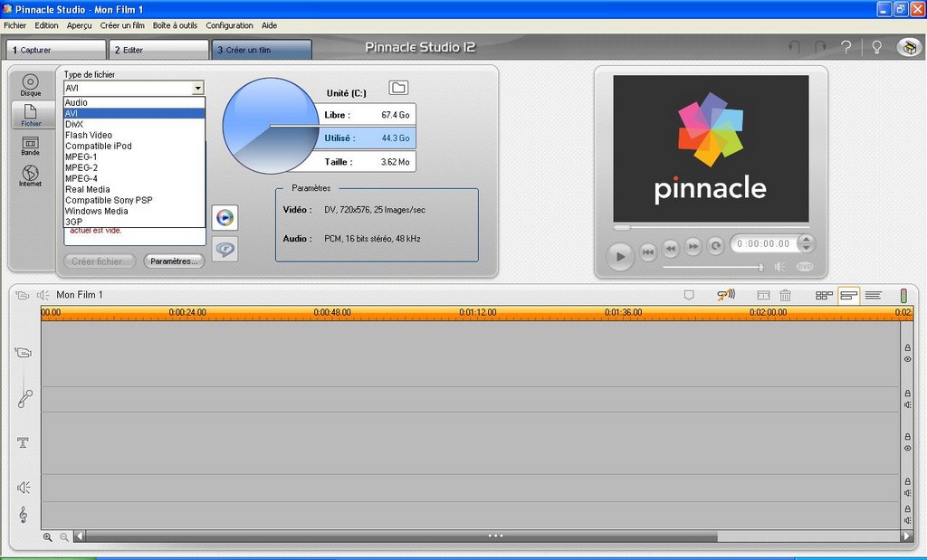
Task: Mute the music track
Action: point(907,520)
